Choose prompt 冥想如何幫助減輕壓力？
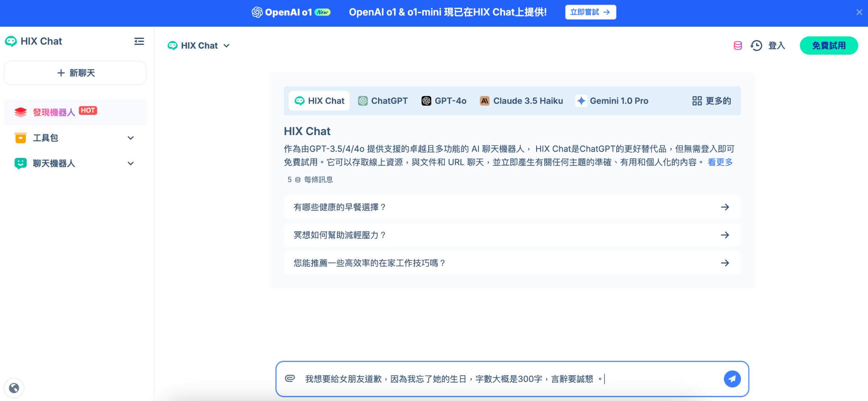 [x=512, y=235]
